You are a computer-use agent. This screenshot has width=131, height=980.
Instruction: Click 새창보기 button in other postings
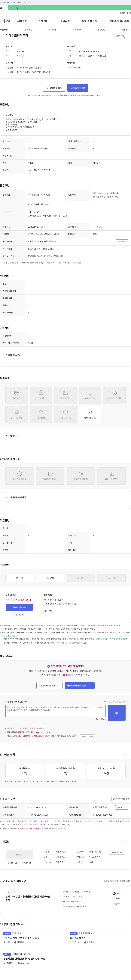point(117,904)
